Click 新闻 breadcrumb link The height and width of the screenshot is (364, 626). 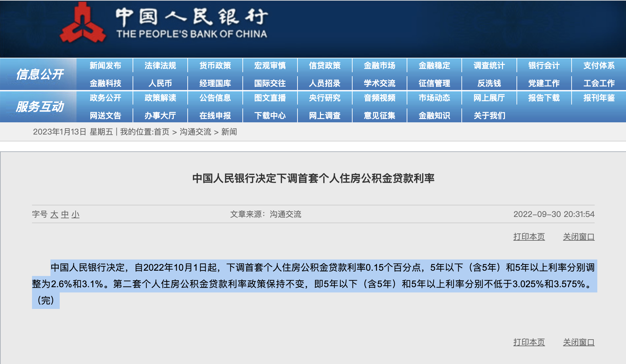(229, 132)
